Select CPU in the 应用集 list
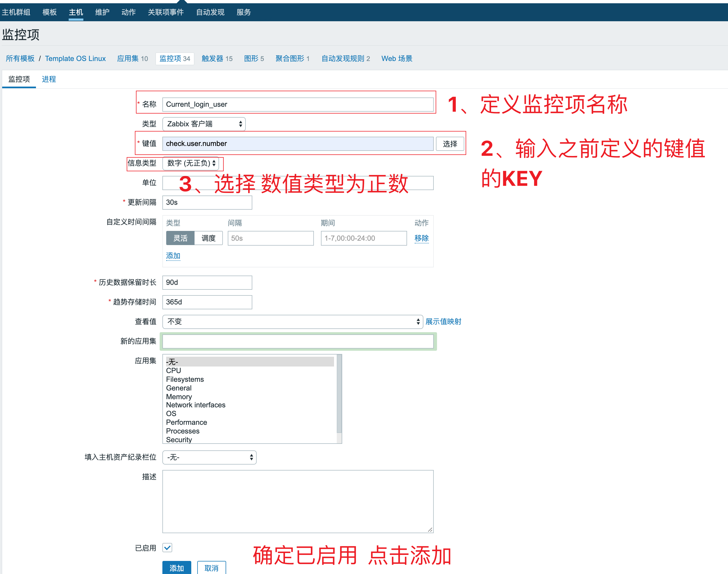 173,370
